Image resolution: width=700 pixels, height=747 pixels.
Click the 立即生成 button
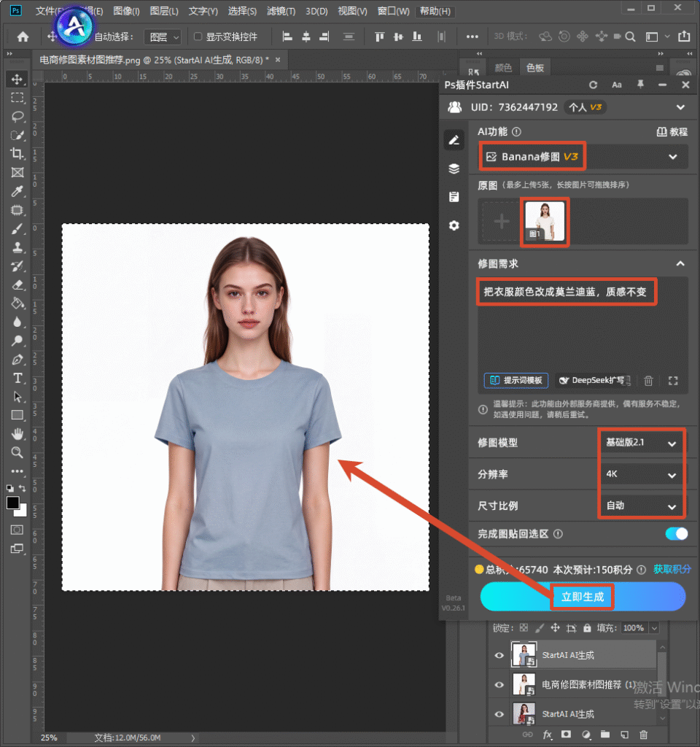[x=583, y=597]
